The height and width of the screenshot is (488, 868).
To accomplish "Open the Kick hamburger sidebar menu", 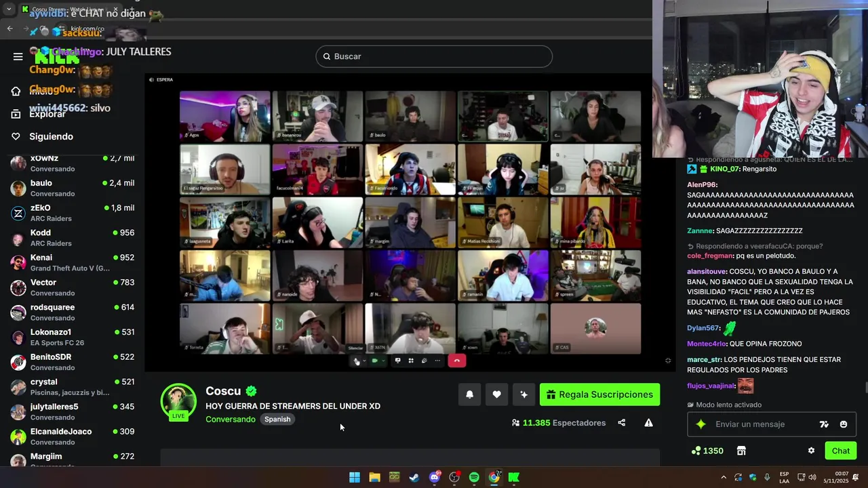I will [x=18, y=56].
